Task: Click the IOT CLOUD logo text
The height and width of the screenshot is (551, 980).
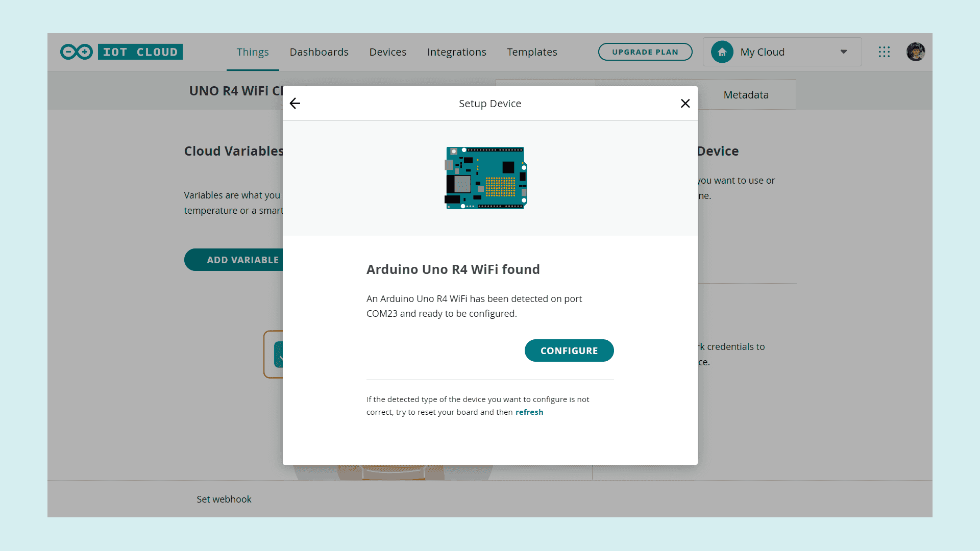Action: [140, 52]
